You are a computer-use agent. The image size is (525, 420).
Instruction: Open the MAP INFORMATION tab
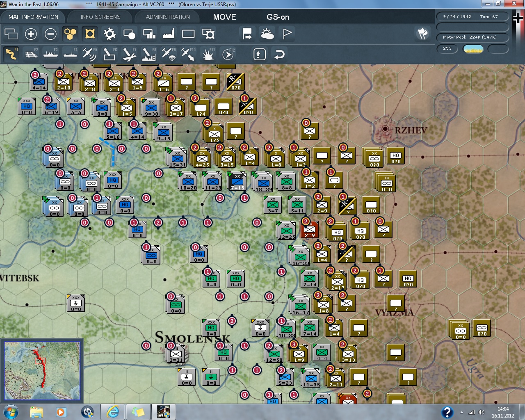[33, 17]
